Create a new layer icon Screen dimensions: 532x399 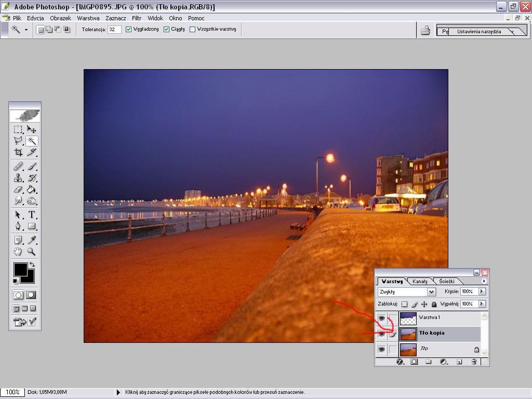[x=459, y=362]
